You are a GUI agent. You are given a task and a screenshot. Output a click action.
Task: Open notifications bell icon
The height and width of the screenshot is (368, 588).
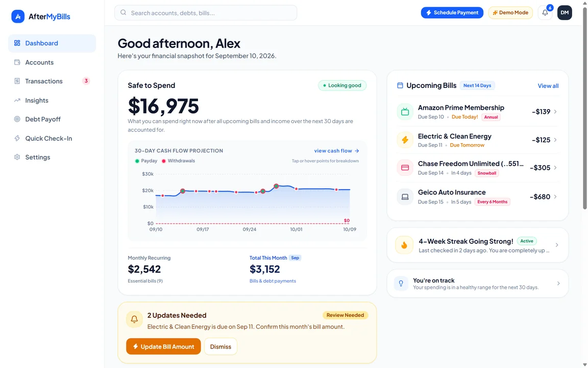pyautogui.click(x=545, y=12)
